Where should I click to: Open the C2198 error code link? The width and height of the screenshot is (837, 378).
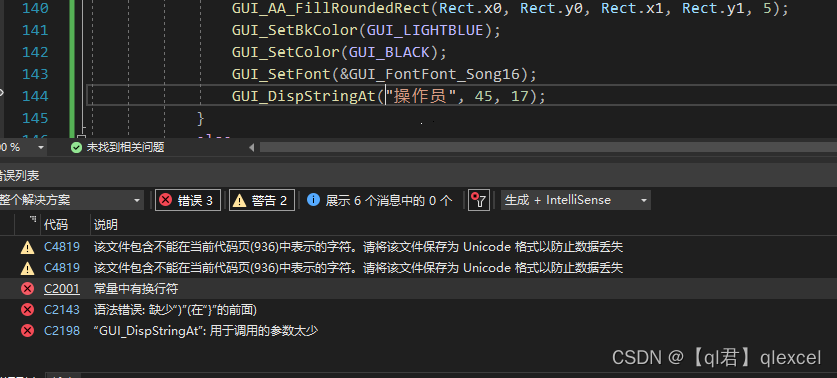62,331
